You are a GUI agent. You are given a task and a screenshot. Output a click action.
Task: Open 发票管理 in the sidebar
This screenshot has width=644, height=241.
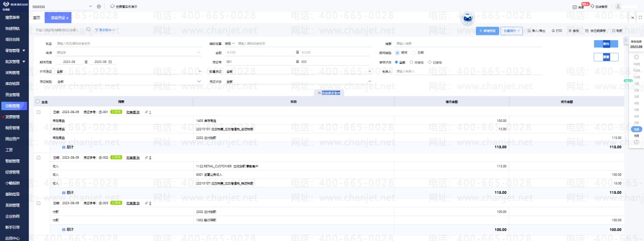click(13, 117)
